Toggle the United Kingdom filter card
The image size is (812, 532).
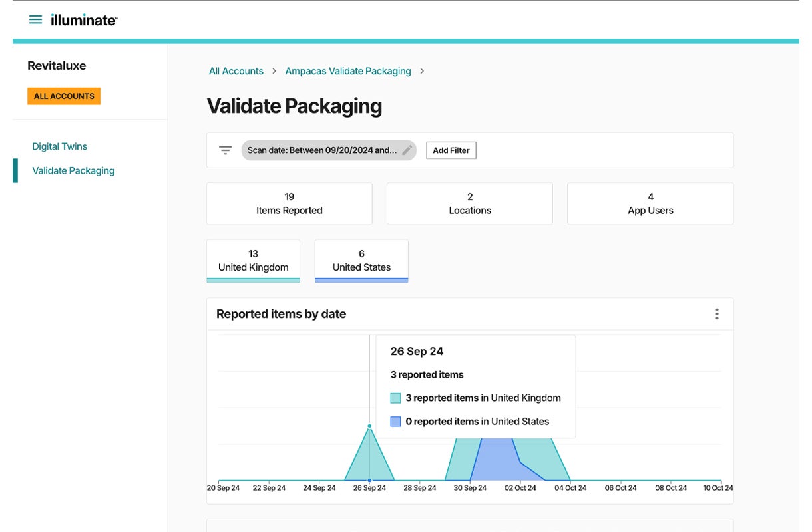[253, 261]
